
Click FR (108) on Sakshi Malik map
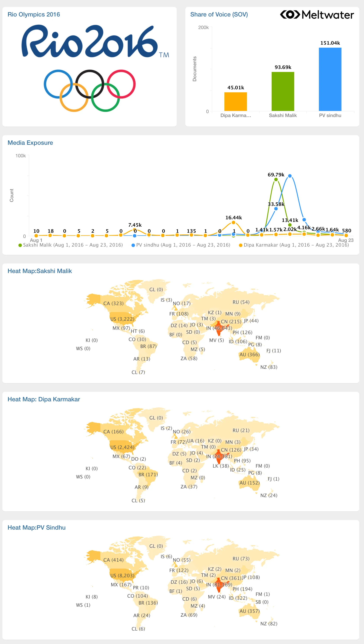point(179,314)
